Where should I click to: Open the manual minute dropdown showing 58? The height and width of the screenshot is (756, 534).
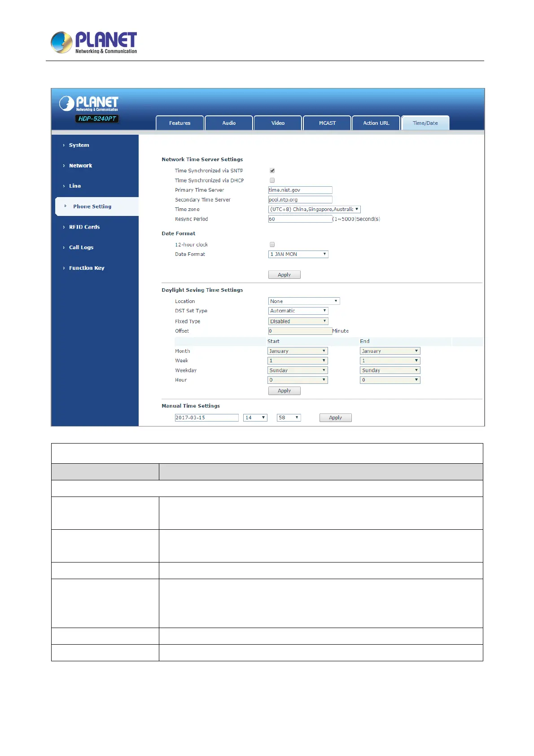click(289, 418)
